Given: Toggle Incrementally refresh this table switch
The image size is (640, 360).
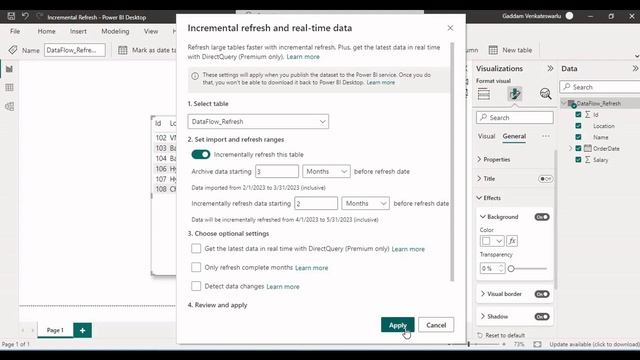Looking at the screenshot, I should [200, 155].
